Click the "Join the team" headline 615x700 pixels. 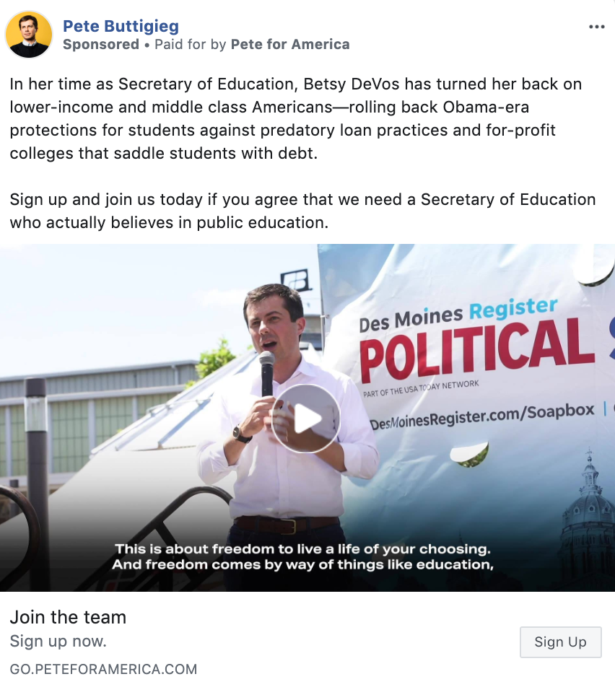[x=68, y=617]
